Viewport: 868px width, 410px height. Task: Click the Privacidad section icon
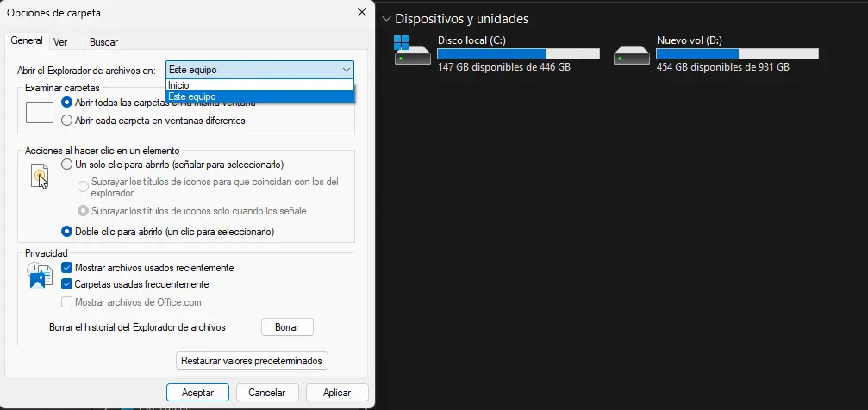pos(40,276)
